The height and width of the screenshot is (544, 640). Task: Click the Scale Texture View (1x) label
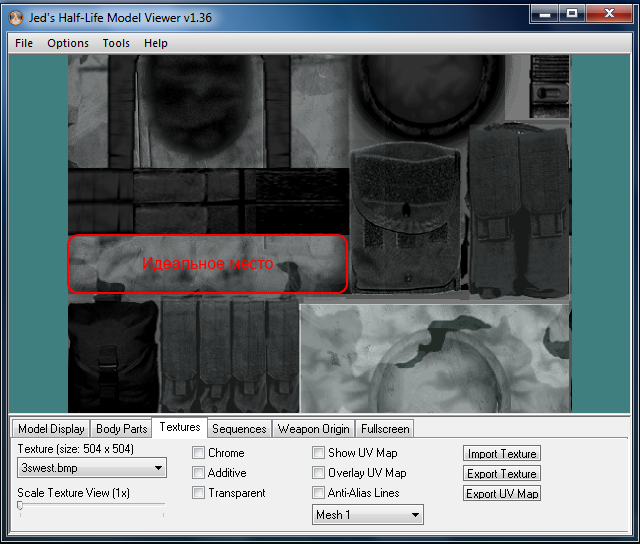click(x=73, y=493)
